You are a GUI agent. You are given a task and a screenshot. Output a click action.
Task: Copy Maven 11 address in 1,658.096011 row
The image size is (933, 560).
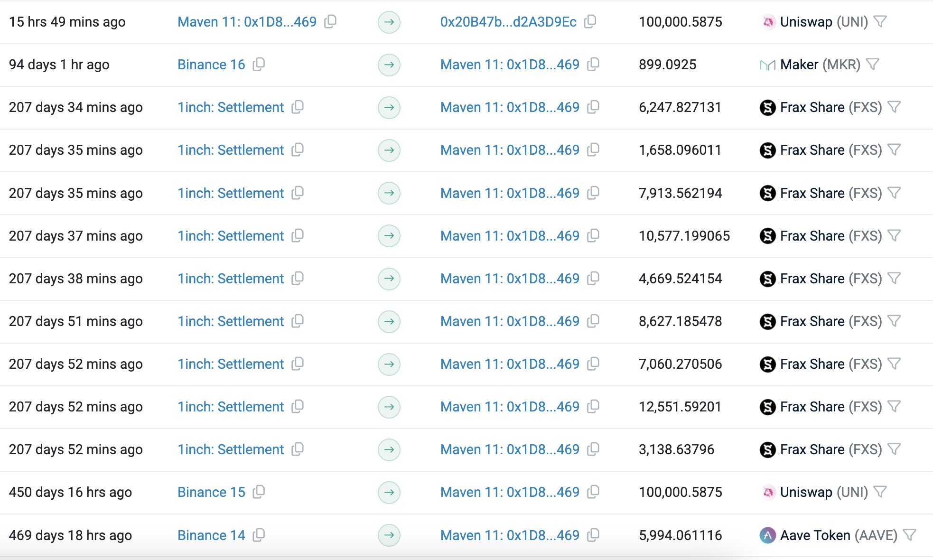click(x=593, y=150)
